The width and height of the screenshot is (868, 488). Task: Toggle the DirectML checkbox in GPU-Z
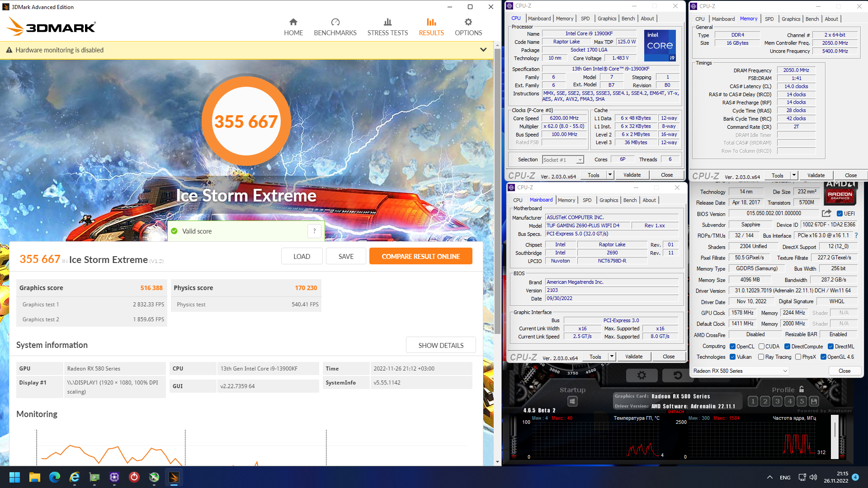(830, 347)
